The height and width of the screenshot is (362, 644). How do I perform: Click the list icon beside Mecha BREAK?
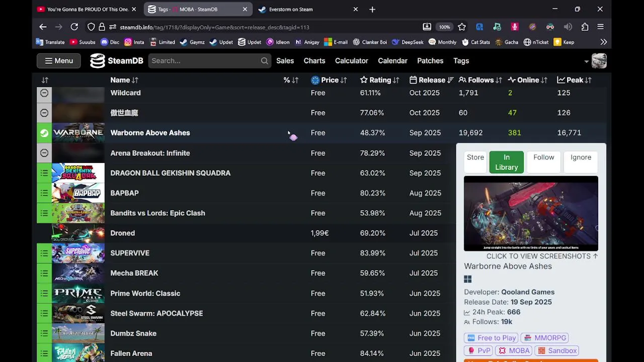click(x=44, y=273)
